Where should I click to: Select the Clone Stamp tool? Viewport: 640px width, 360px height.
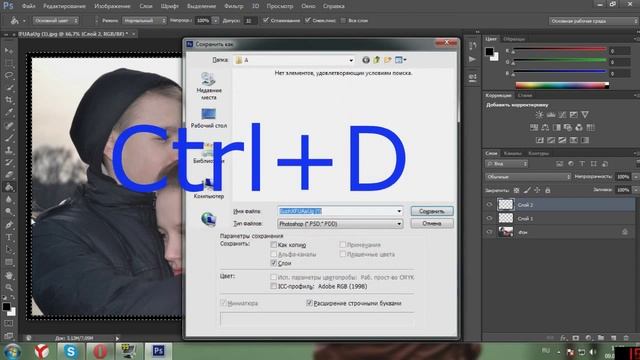click(9, 150)
